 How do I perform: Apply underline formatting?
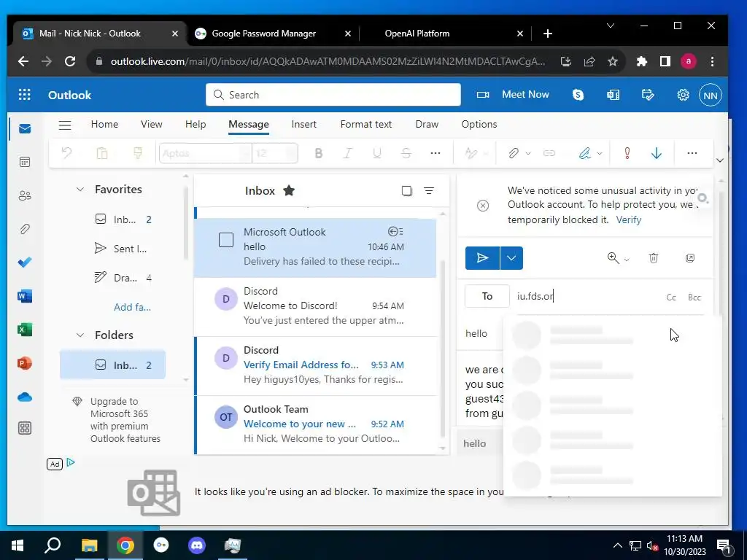[377, 153]
